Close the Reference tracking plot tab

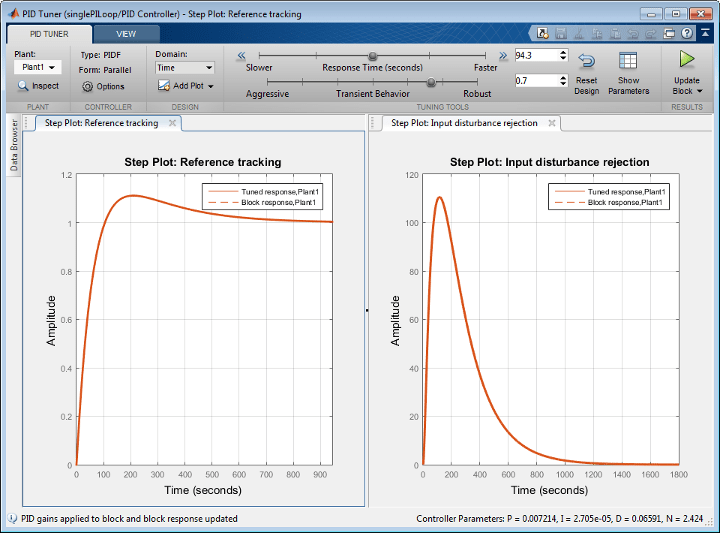click(172, 123)
